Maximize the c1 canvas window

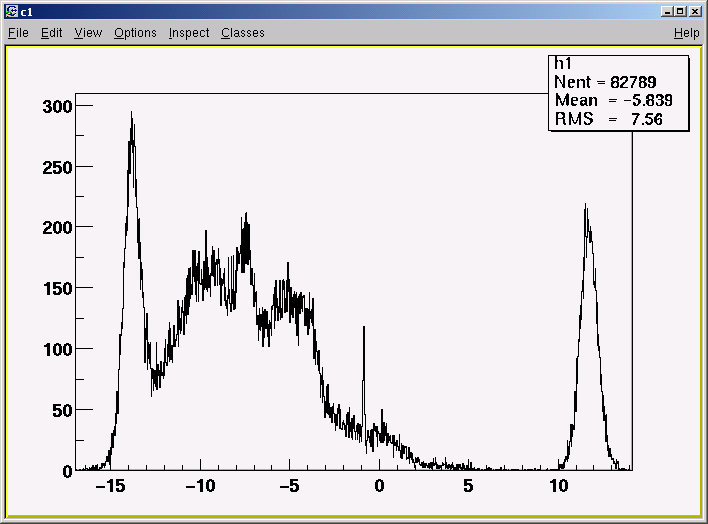680,11
